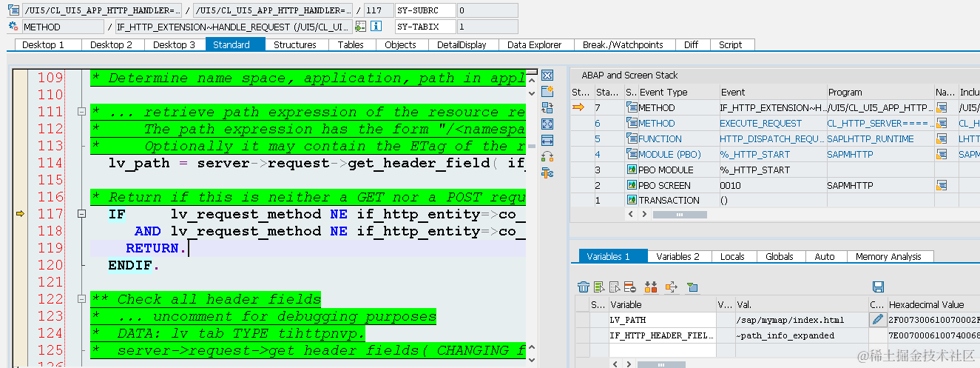Delete variables with the trash can icon
Viewport: 980px width, 368px height.
[584, 287]
